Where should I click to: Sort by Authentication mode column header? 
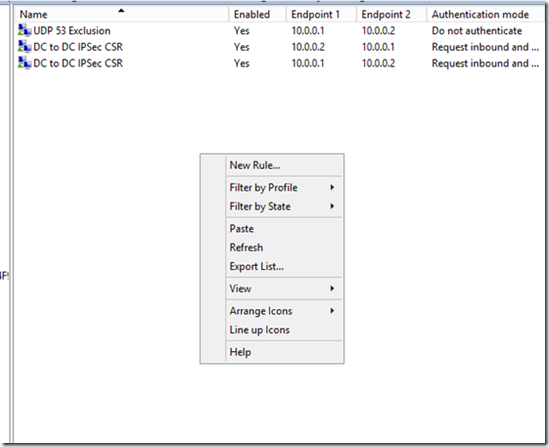point(486,14)
